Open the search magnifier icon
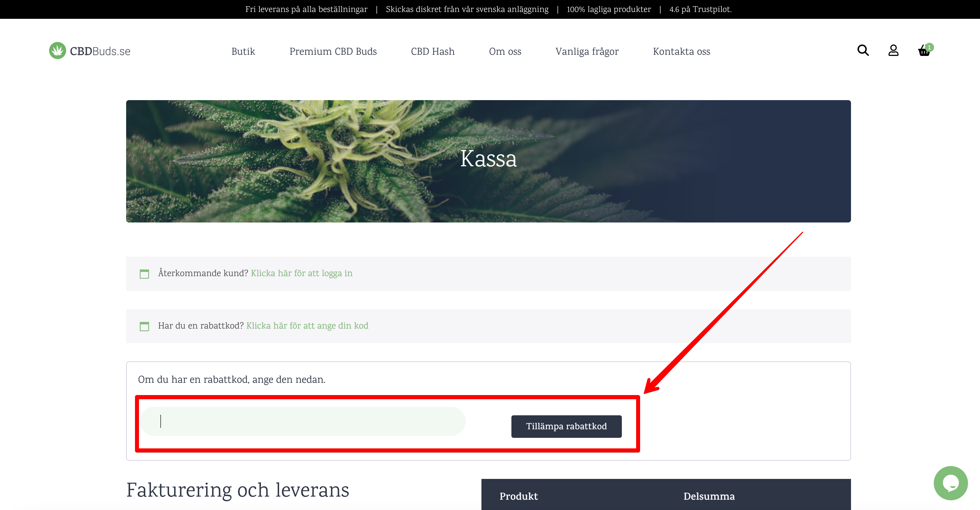This screenshot has width=980, height=510. coord(863,50)
